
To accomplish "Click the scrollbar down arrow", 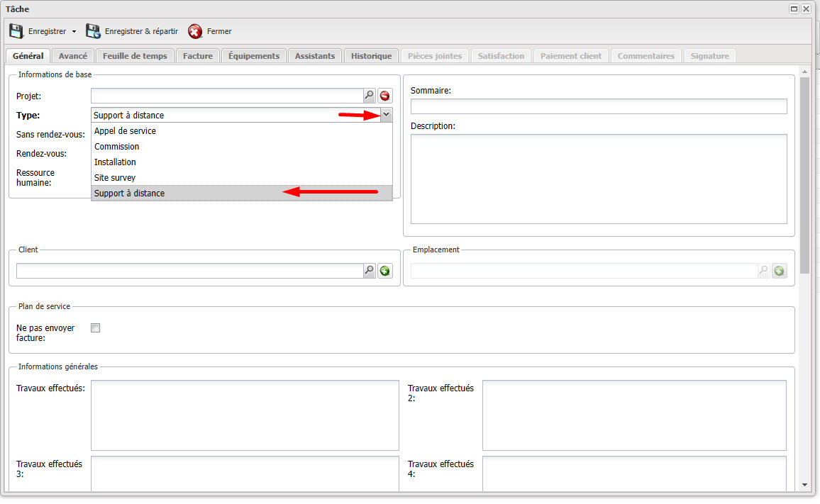I will 804,485.
